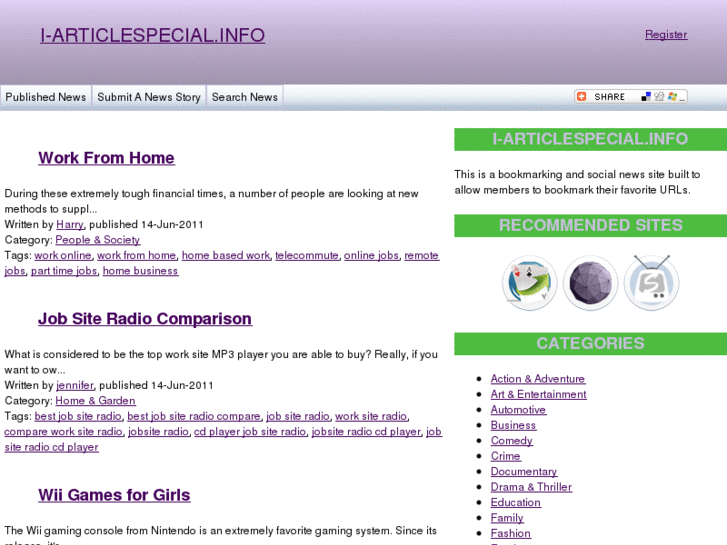Image resolution: width=727 pixels, height=545 pixels.
Task: Click the 'home based work' tag
Action: click(226, 255)
